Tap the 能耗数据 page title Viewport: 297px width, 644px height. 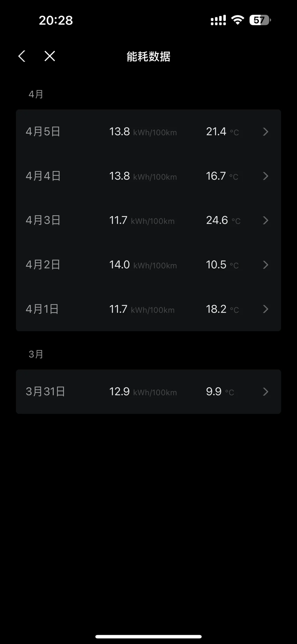[x=148, y=56]
